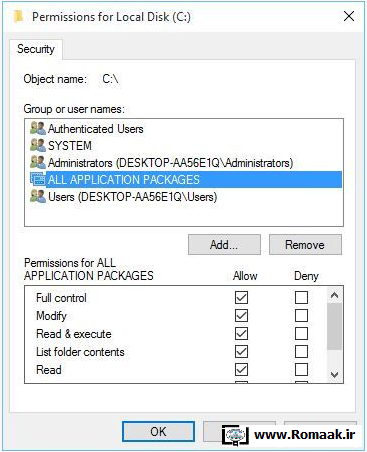
Task: Click the folder icon in title bar
Action: [19, 16]
